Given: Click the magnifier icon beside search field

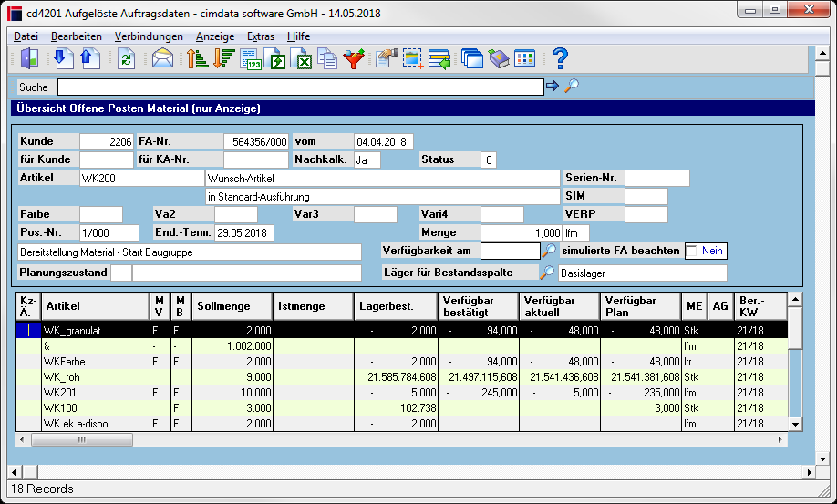Looking at the screenshot, I should click(x=572, y=86).
